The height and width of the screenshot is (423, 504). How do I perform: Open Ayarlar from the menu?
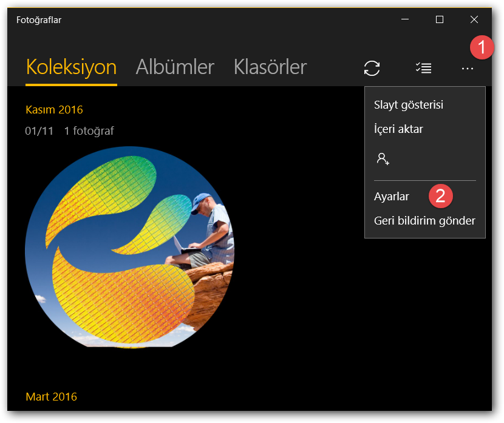pos(392,197)
